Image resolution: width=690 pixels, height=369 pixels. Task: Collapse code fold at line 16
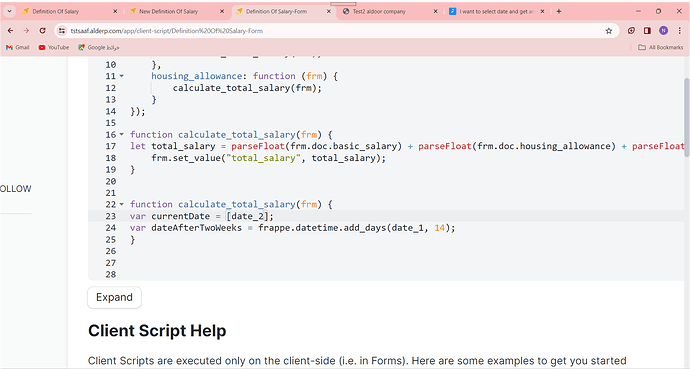122,135
